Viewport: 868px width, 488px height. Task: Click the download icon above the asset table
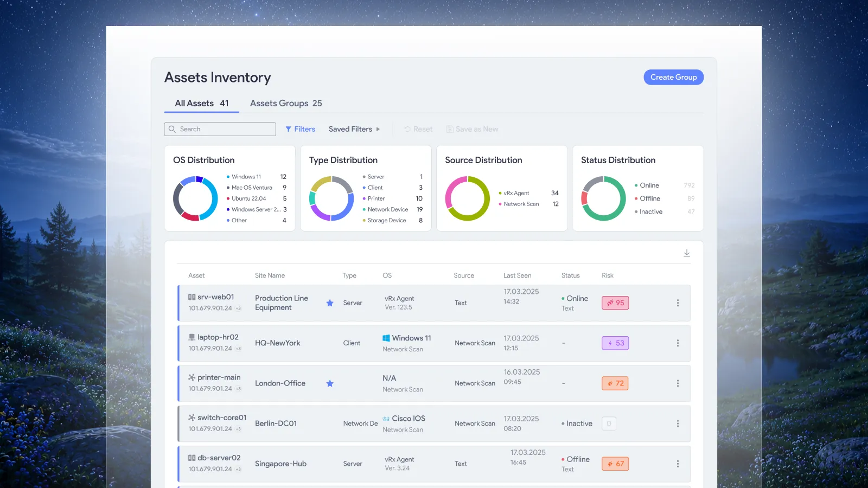[687, 253]
